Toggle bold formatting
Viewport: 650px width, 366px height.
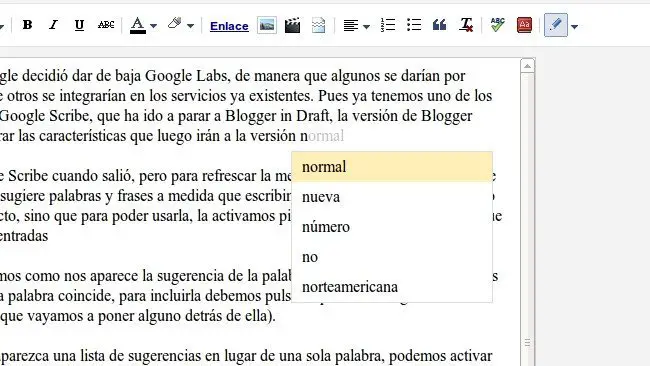pyautogui.click(x=27, y=25)
